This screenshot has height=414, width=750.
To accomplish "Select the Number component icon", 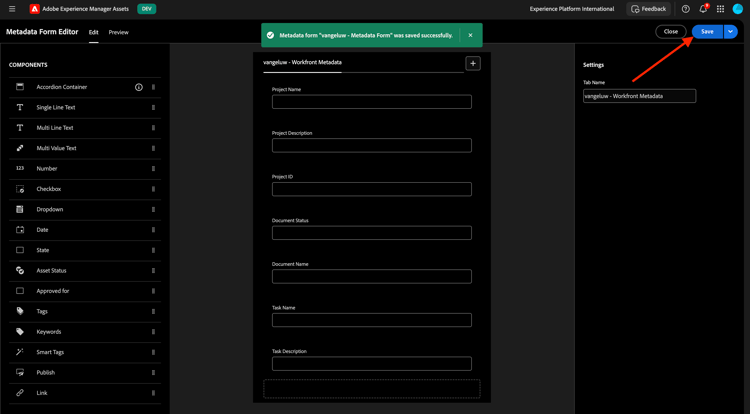I will pyautogui.click(x=20, y=168).
